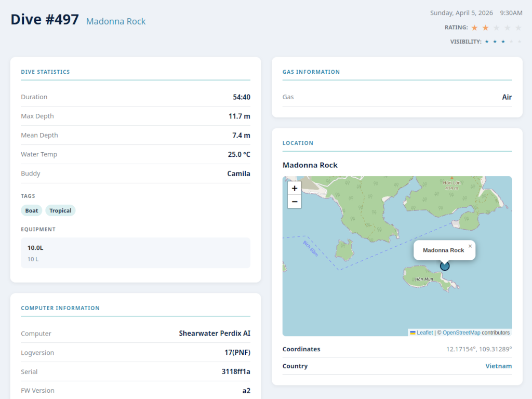This screenshot has height=399, width=532.
Task: Click the Hòn Lớn 414 m peak label
Action: click(x=451, y=185)
